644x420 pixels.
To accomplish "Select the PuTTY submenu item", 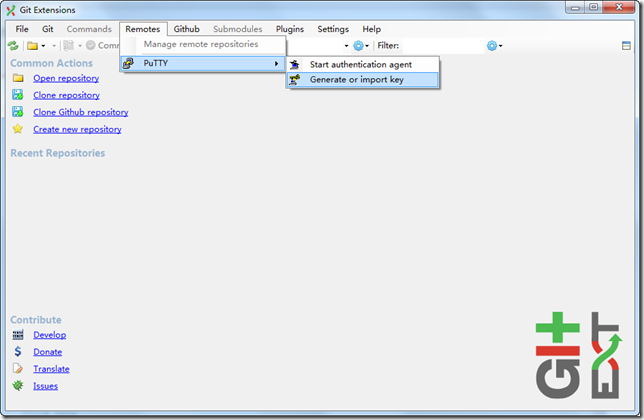I will click(x=203, y=63).
